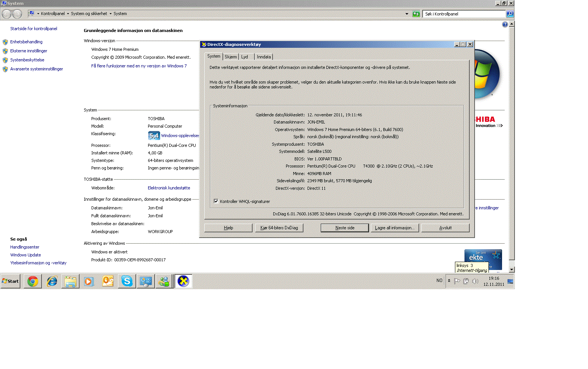Open Skype from the taskbar
The height and width of the screenshot is (369, 588).
[127, 281]
